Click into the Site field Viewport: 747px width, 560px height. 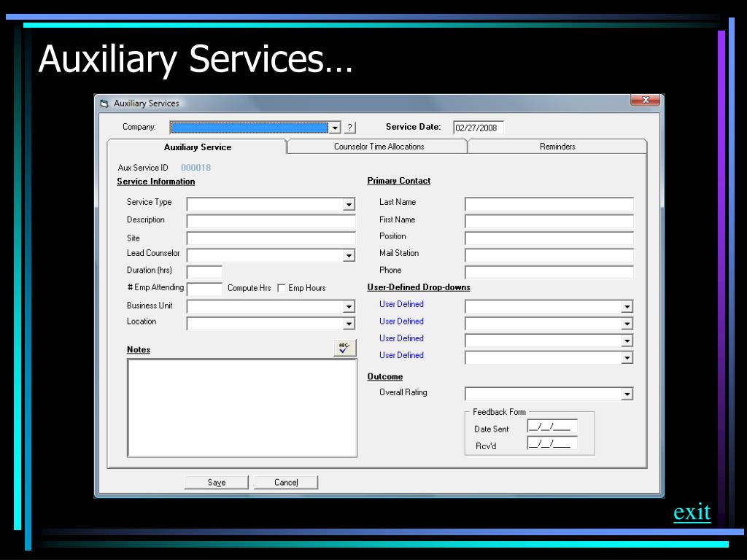(x=271, y=238)
